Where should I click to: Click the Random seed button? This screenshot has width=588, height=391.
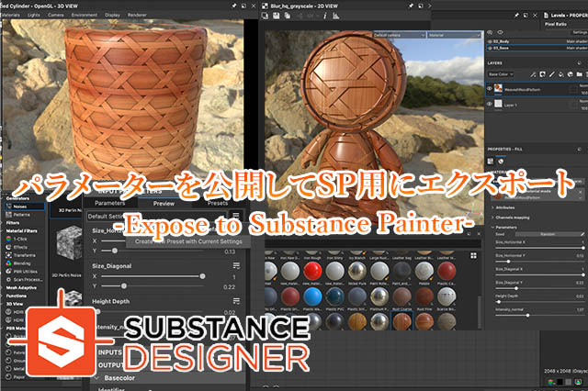(x=548, y=234)
